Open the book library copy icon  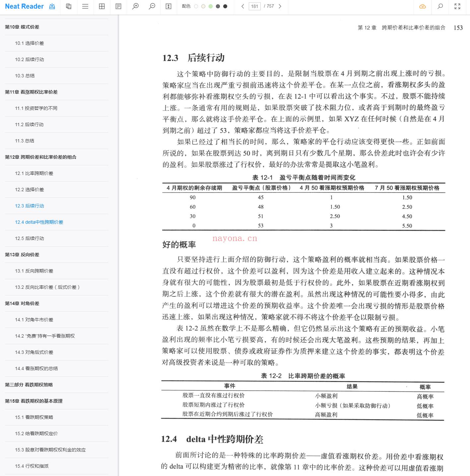point(69,6)
